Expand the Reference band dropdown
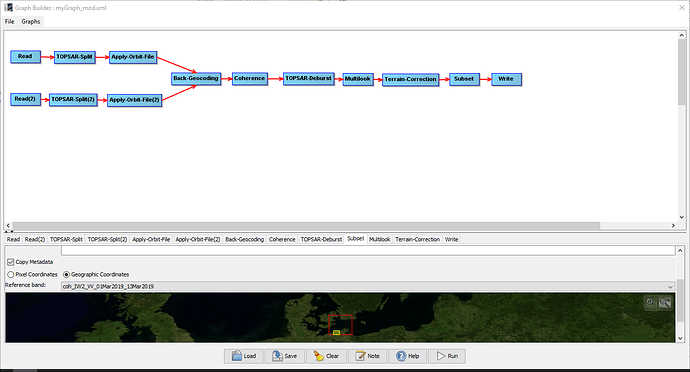The image size is (690, 372). tap(670, 287)
